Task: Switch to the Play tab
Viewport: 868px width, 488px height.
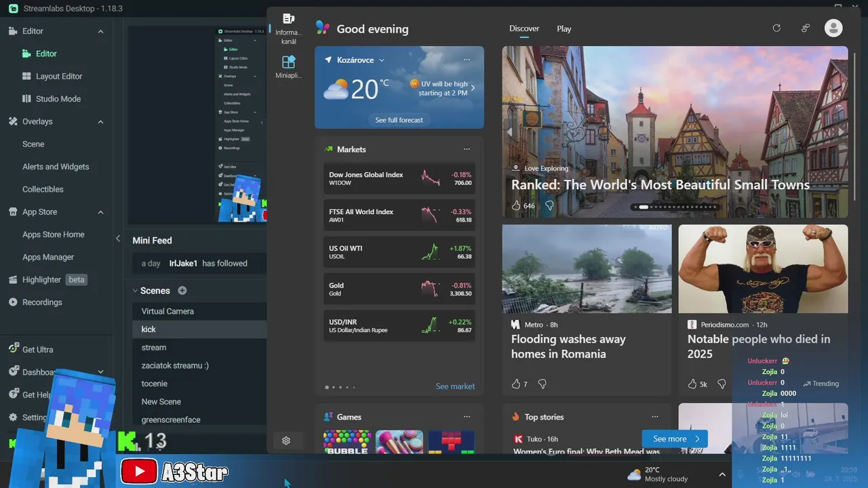Action: [564, 28]
